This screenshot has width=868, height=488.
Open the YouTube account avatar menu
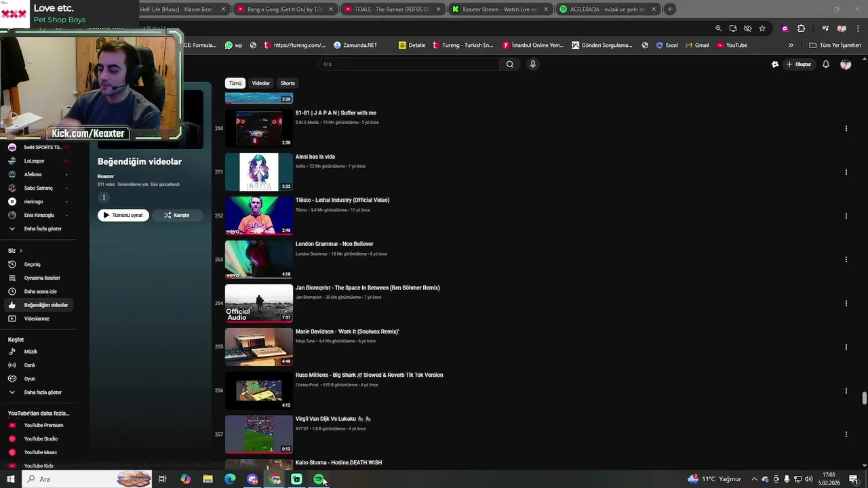click(846, 64)
